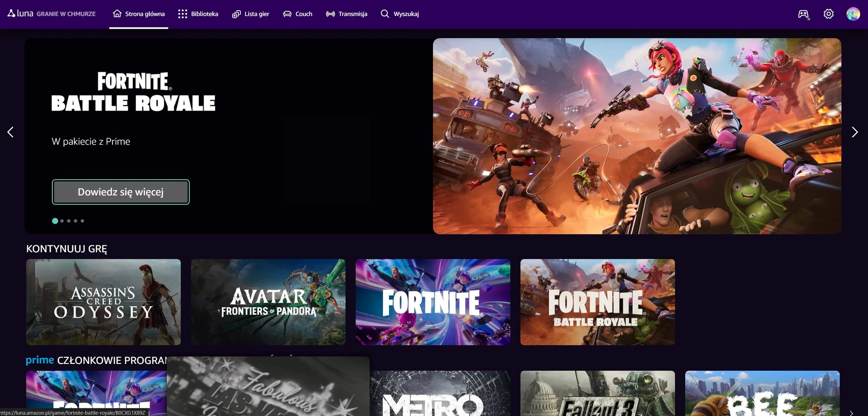Viewport: 868px width, 416px height.
Task: Click the KONTYNUUJ GRĘ heading
Action: [x=66, y=249]
